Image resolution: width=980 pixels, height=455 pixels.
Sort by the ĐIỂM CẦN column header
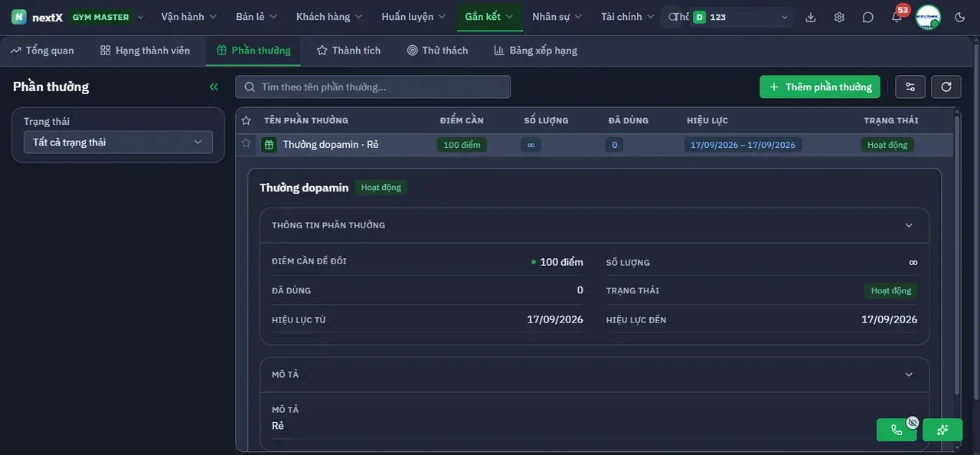pyautogui.click(x=462, y=120)
